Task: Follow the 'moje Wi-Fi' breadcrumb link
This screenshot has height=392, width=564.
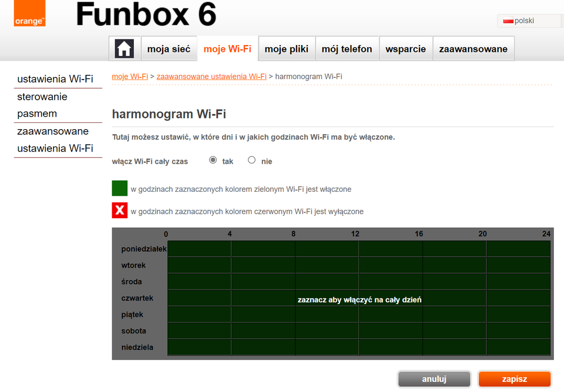Action: [x=130, y=77]
